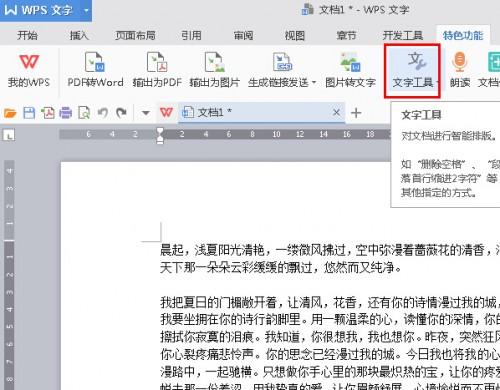500x390 pixels.
Task: Save document with the floppy disk icon
Action: [x=29, y=113]
